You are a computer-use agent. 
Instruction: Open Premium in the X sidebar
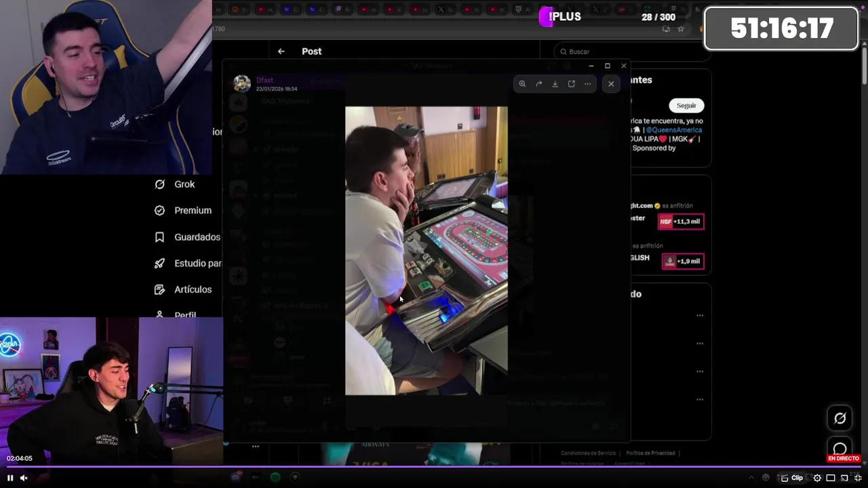click(x=183, y=211)
